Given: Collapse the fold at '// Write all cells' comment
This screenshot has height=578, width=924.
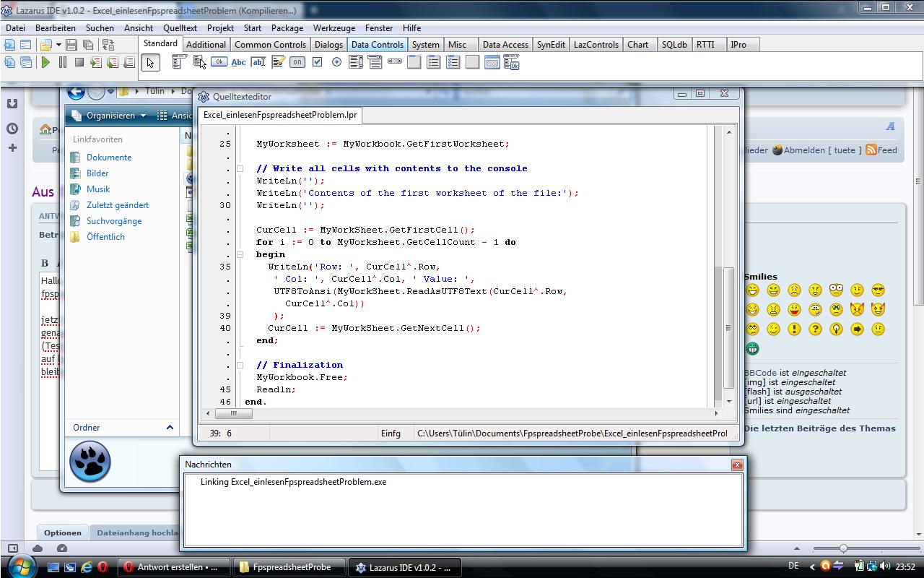Looking at the screenshot, I should coord(240,168).
